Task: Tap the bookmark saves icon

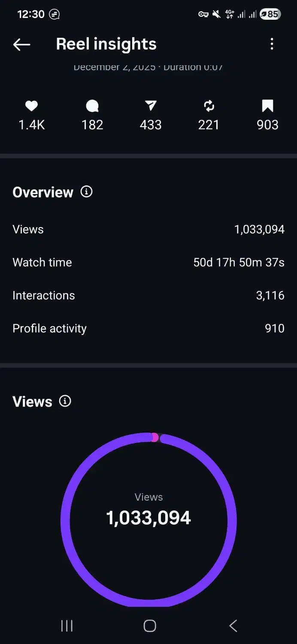Action: [267, 106]
